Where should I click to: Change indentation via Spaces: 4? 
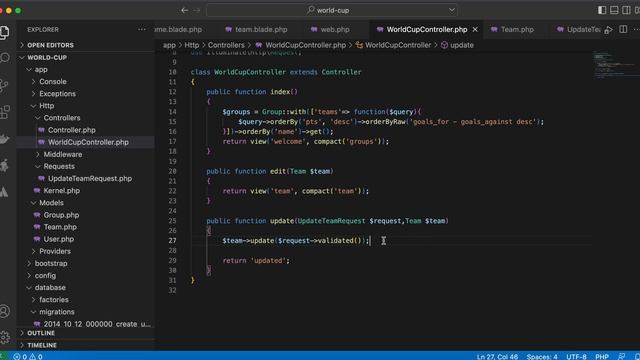pyautogui.click(x=542, y=356)
